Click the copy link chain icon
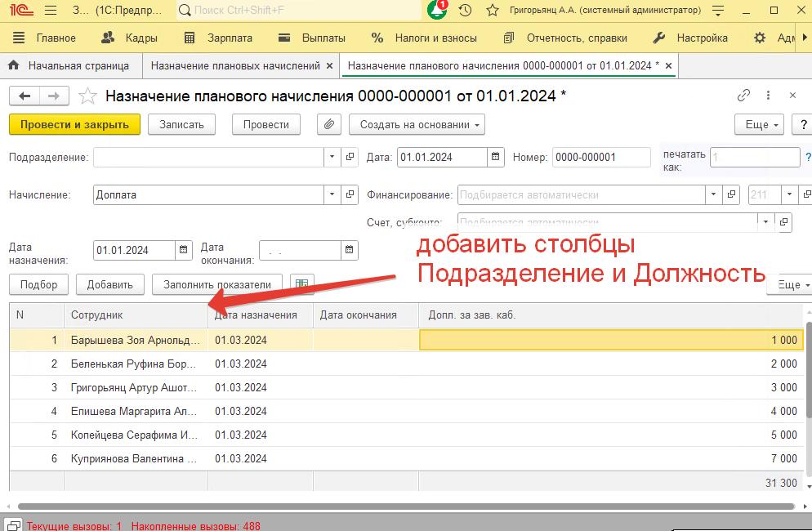 pos(743,96)
